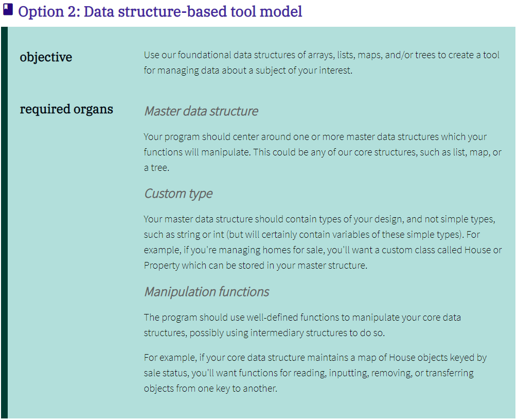Select the bold 'required organs' row label
This screenshot has height=420, width=517.
[x=66, y=109]
